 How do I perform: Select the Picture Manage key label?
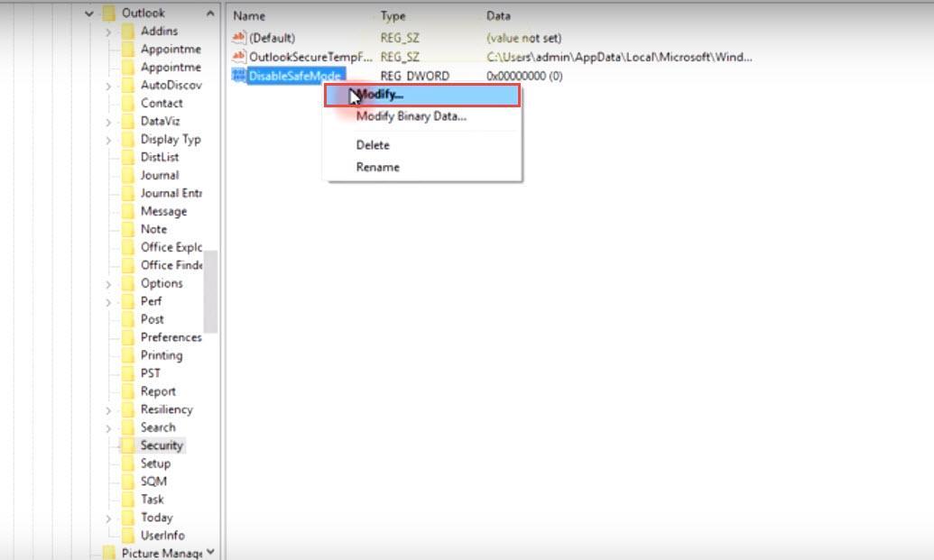[162, 553]
